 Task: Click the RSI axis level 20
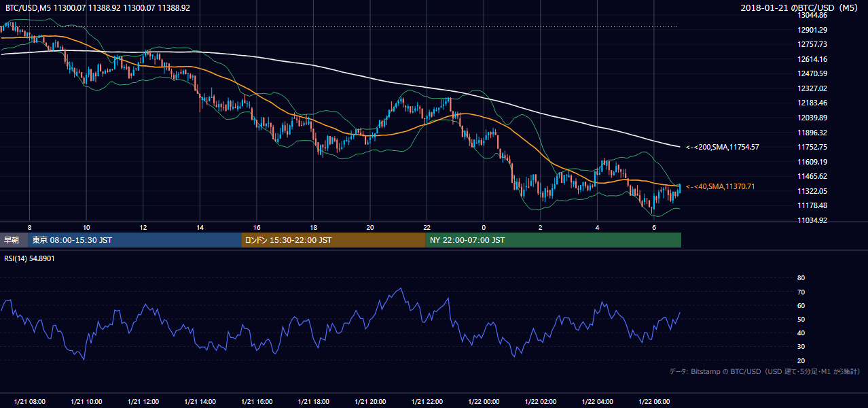[801, 360]
